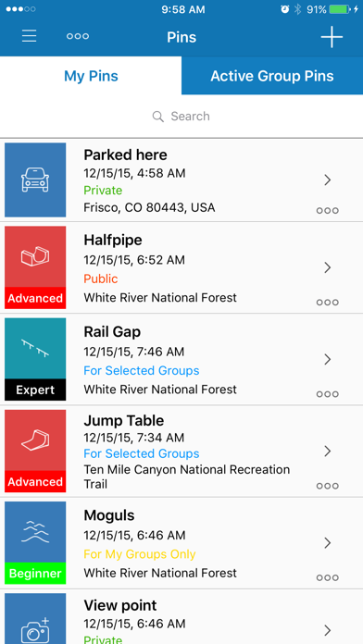
Task: Open more options dots for Moguls
Action: [328, 578]
